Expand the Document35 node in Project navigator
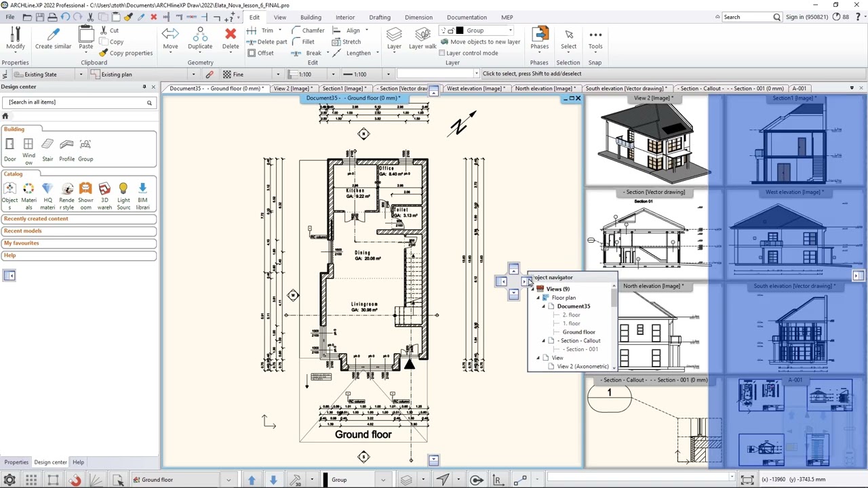The image size is (868, 488). click(x=543, y=306)
